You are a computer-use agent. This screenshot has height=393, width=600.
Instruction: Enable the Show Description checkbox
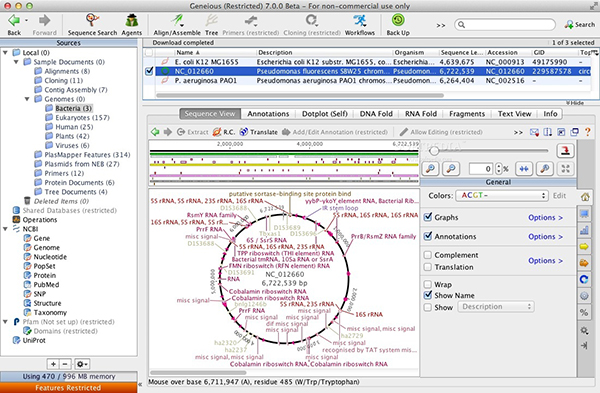pyautogui.click(x=428, y=307)
